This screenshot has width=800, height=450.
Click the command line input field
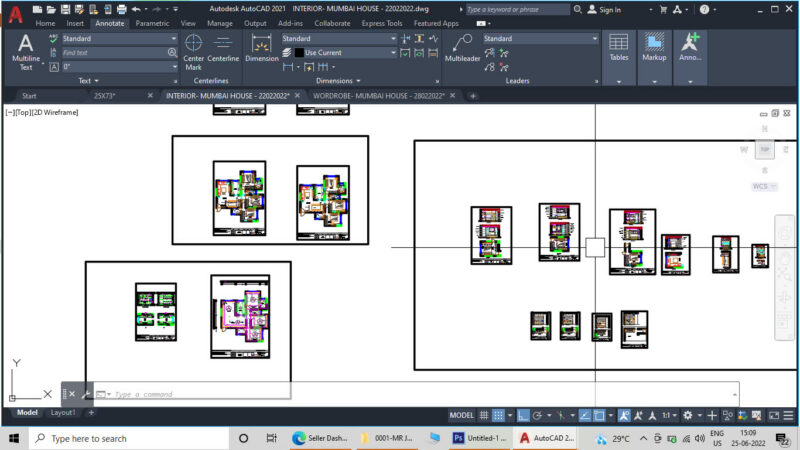point(418,394)
